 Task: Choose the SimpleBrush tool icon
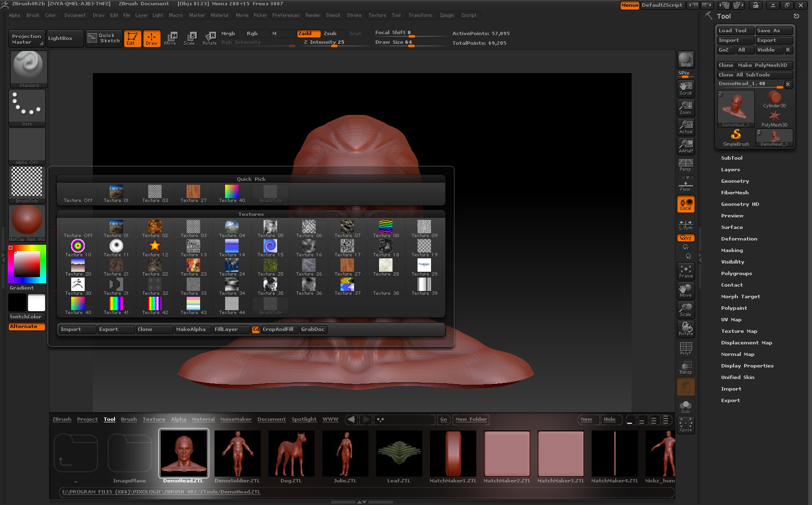click(x=736, y=138)
